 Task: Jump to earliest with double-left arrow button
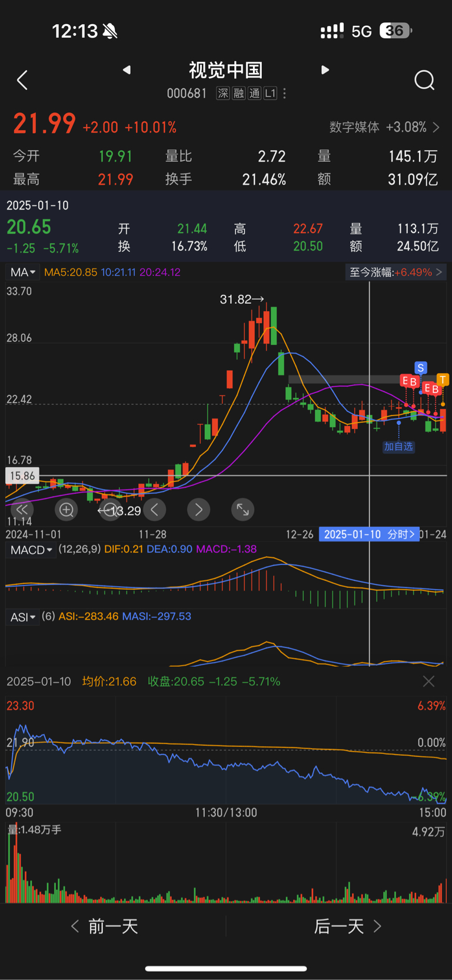pyautogui.click(x=22, y=510)
